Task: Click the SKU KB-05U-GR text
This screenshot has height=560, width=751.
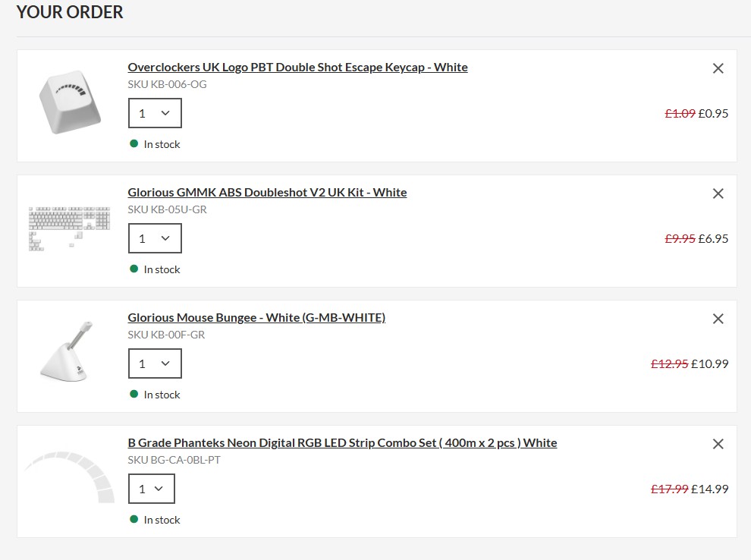Action: coord(167,209)
